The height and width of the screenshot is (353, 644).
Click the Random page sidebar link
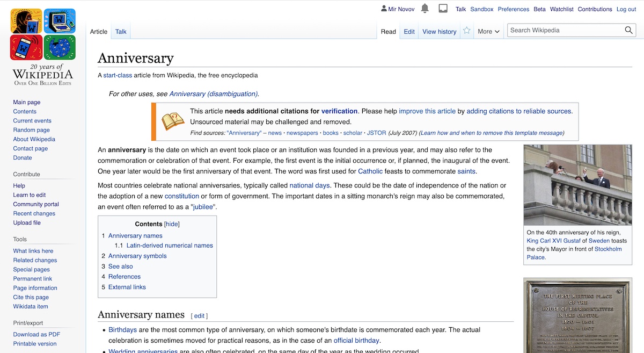[x=32, y=129]
